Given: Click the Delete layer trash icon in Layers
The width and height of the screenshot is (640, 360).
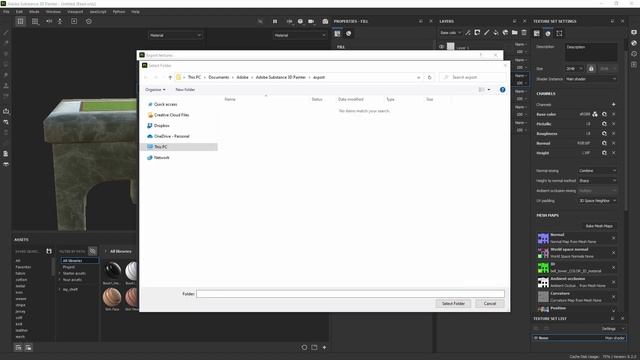Looking at the screenshot, I should (524, 33).
